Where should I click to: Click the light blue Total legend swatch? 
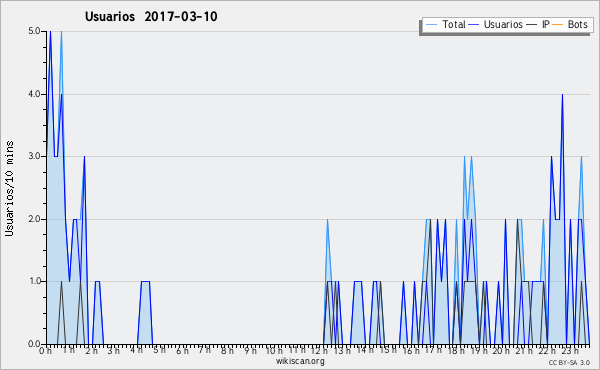click(x=431, y=25)
